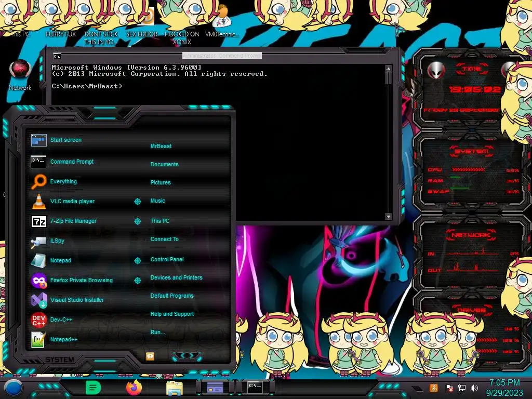
Task: Select the Network desktop icon
Action: tap(20, 75)
